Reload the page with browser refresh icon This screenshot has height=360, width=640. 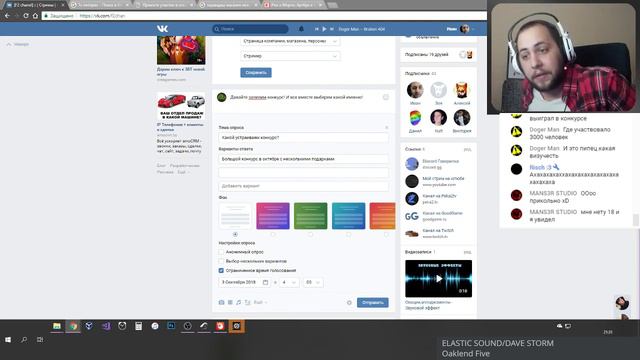point(26,16)
